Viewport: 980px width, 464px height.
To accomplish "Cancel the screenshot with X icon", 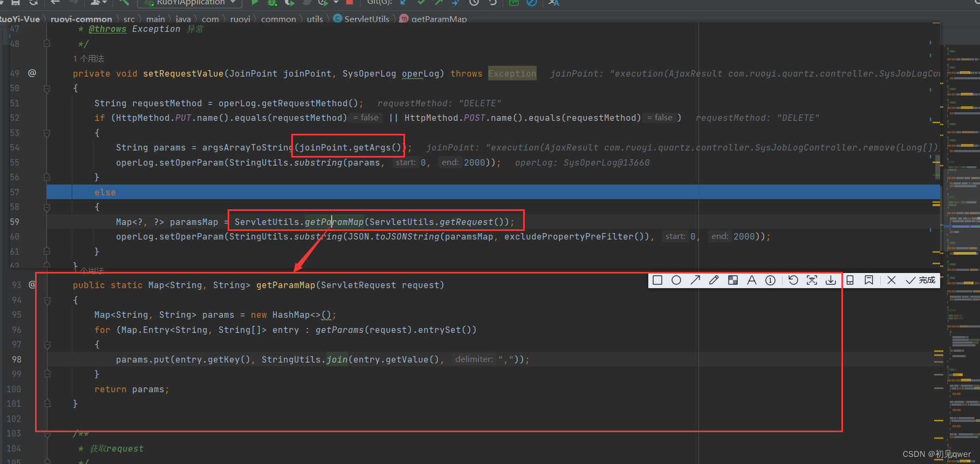I will (892, 280).
